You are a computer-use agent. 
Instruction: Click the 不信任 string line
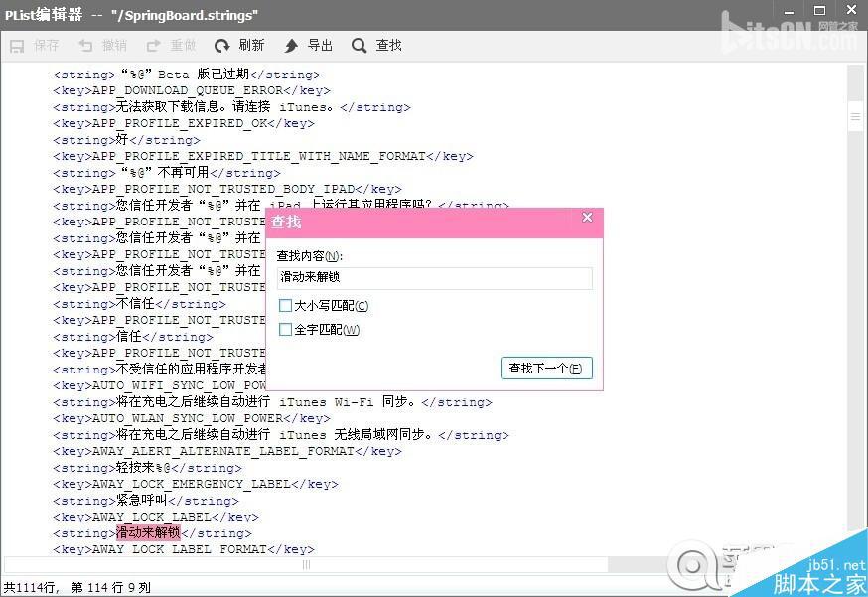139,304
